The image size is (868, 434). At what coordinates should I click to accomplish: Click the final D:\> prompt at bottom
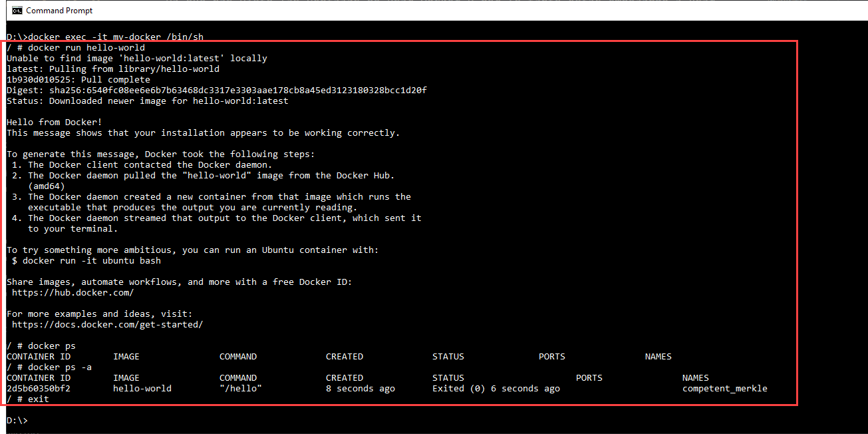tap(17, 421)
